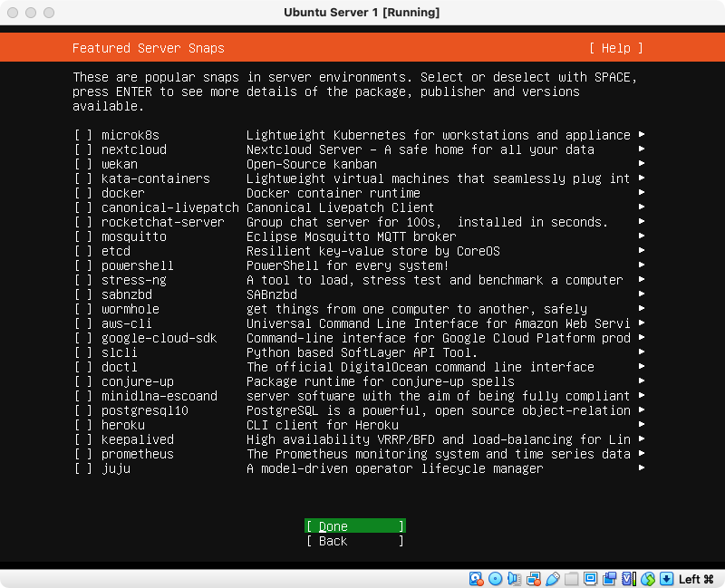
Task: Click the USB devices icon
Action: tap(553, 578)
